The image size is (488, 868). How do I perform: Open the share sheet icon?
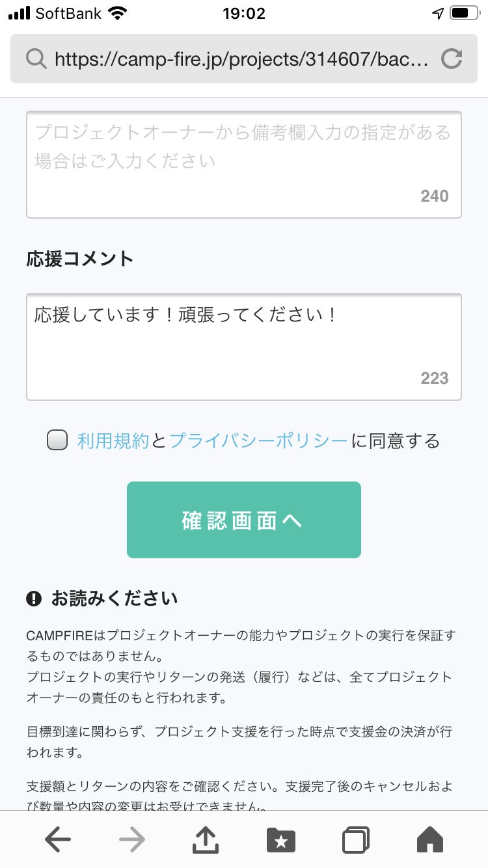pyautogui.click(x=206, y=840)
